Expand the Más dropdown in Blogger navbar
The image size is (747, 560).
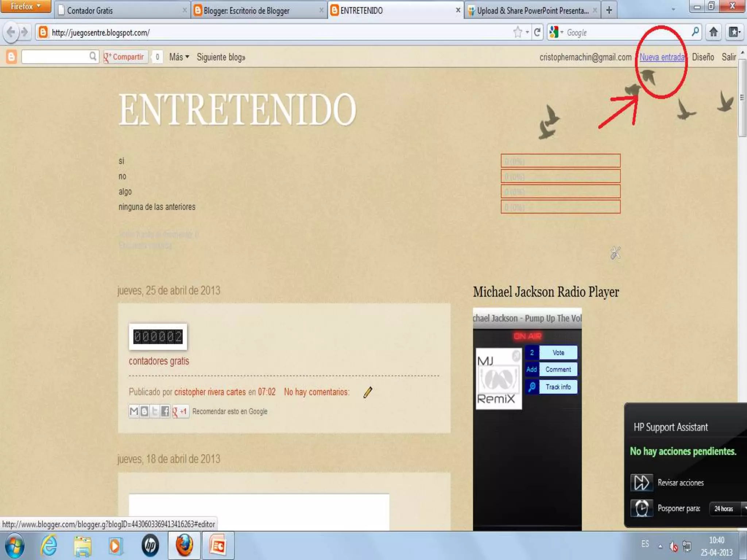point(179,57)
